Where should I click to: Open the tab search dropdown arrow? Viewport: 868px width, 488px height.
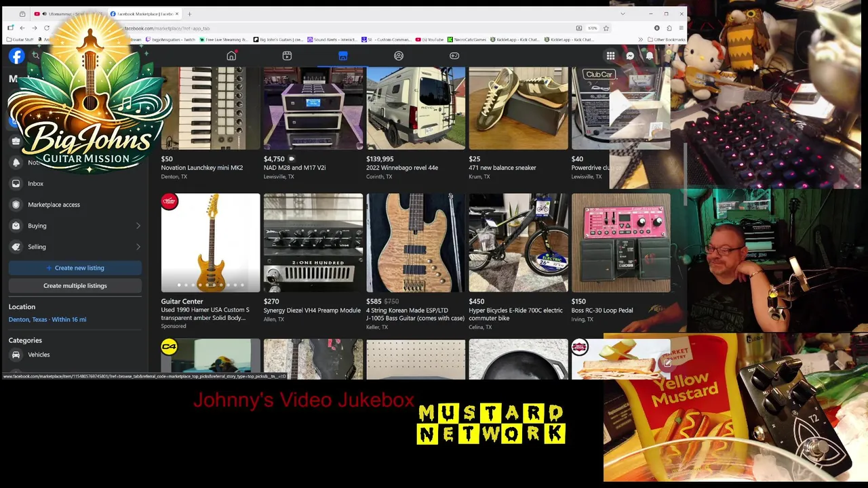(x=623, y=14)
